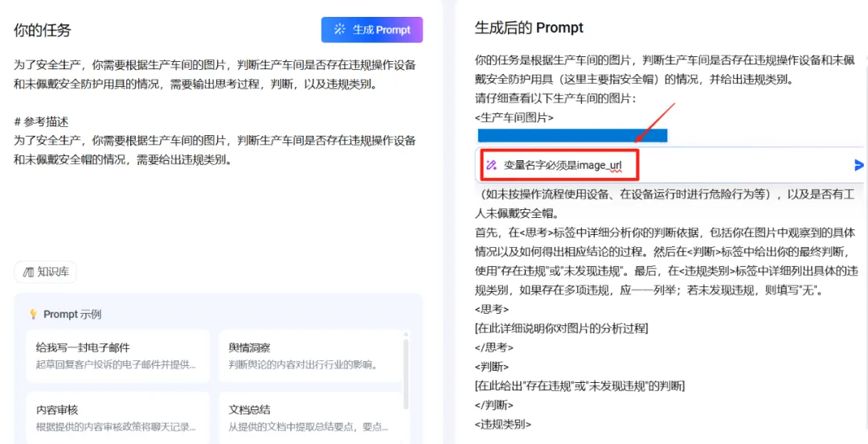Click the [在此给出"存在违规"或"未发现违规"的判断] placeholder

click(x=579, y=386)
